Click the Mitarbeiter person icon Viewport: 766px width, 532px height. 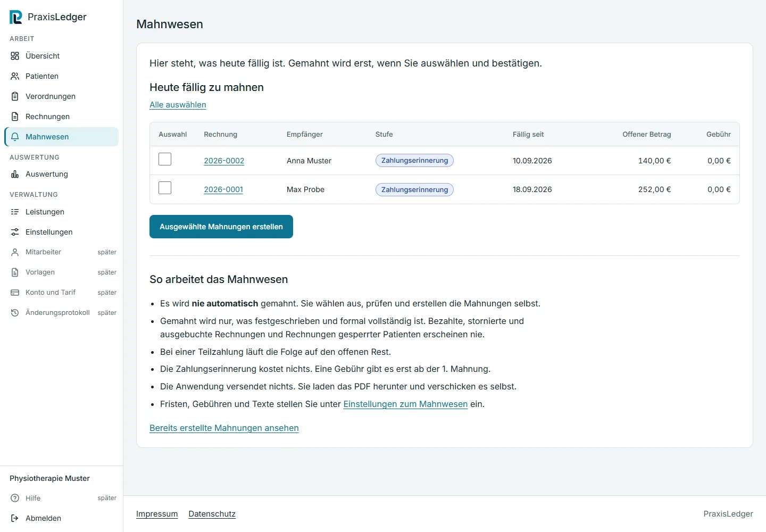[x=15, y=252]
